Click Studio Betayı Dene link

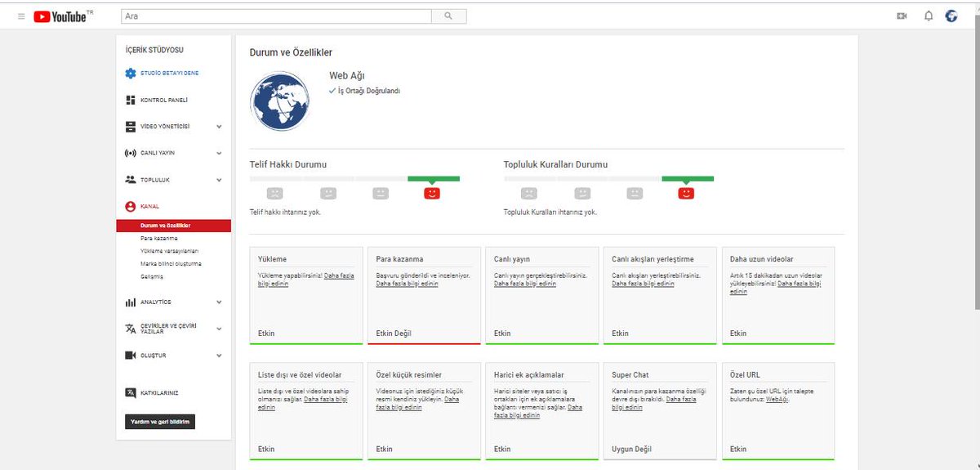coord(170,74)
